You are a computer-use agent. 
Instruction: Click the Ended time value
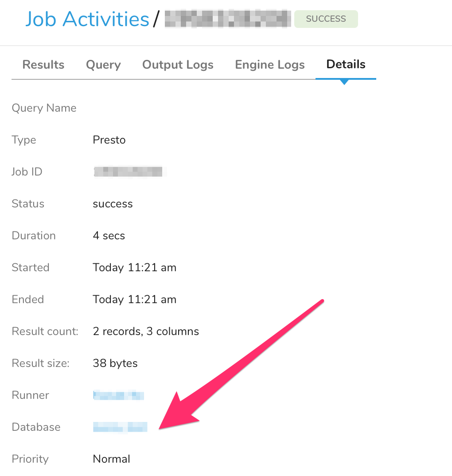[x=134, y=300]
